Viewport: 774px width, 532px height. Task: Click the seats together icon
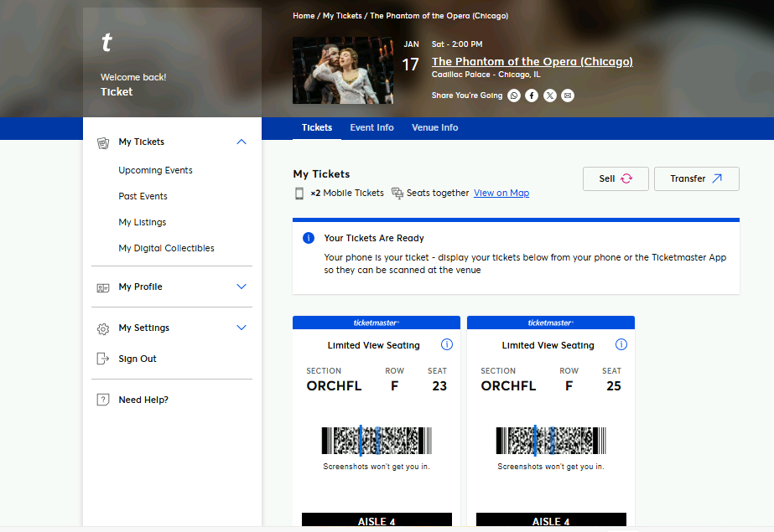pyautogui.click(x=397, y=193)
